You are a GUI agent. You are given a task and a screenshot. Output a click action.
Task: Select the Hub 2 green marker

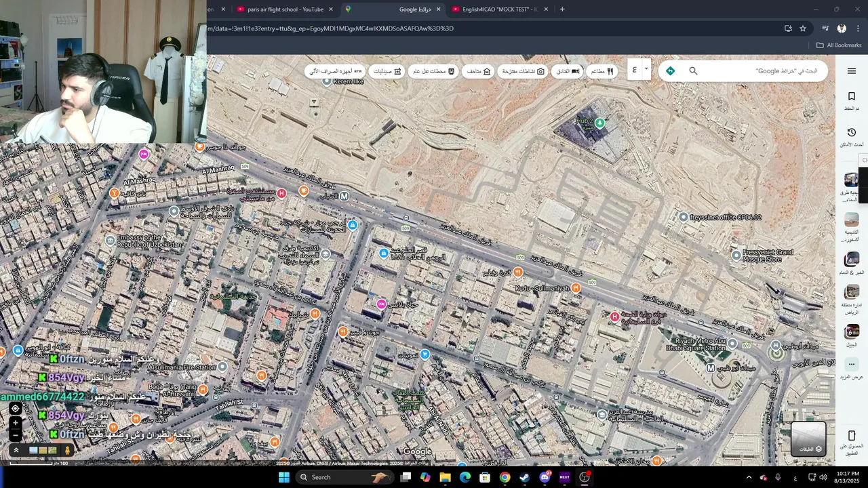click(599, 123)
